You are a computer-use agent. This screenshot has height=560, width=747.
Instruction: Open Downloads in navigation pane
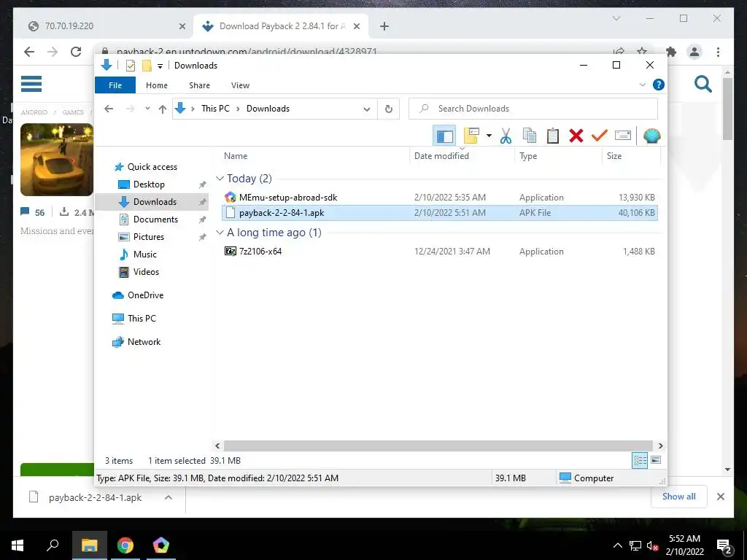click(x=155, y=202)
